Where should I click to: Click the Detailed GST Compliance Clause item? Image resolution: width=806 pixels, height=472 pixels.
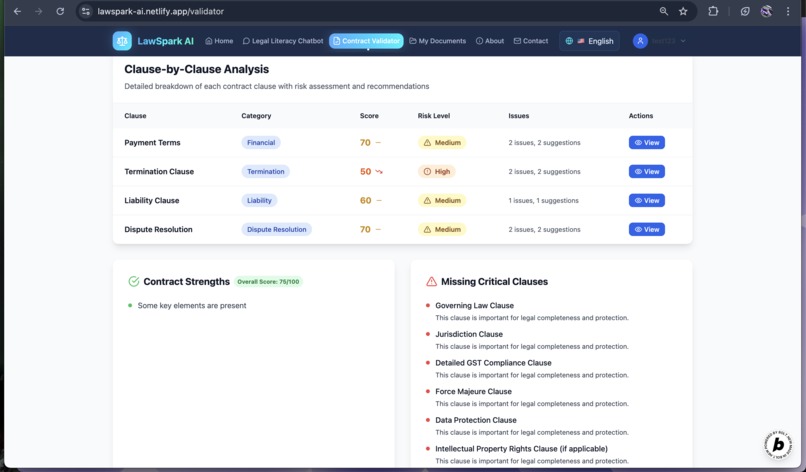(x=493, y=363)
